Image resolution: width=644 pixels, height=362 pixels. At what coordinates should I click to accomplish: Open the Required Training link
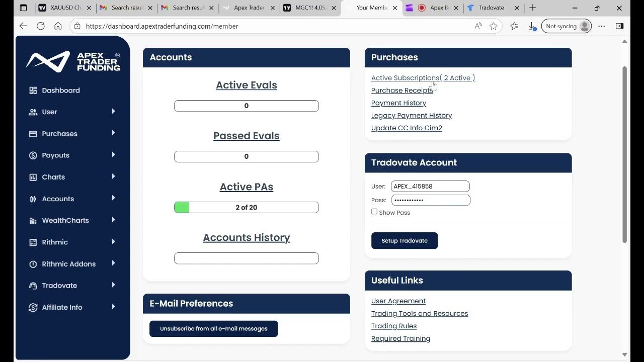click(x=400, y=339)
